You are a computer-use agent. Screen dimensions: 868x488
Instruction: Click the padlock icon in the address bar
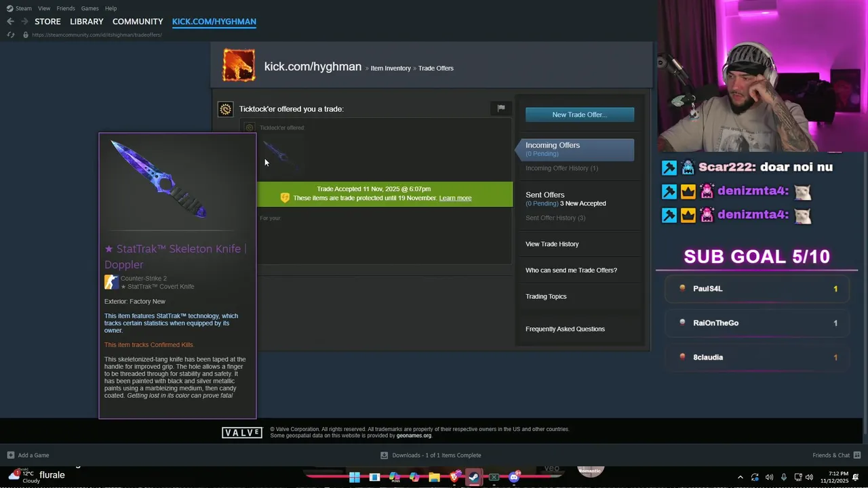click(x=26, y=35)
